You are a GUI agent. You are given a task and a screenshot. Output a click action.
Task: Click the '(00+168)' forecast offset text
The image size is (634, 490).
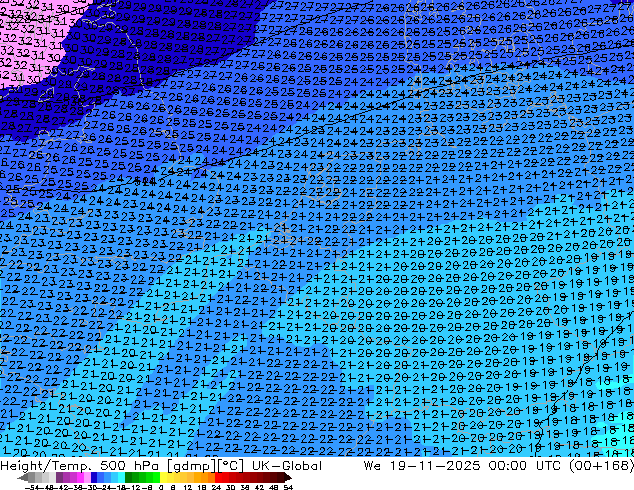click(601, 466)
